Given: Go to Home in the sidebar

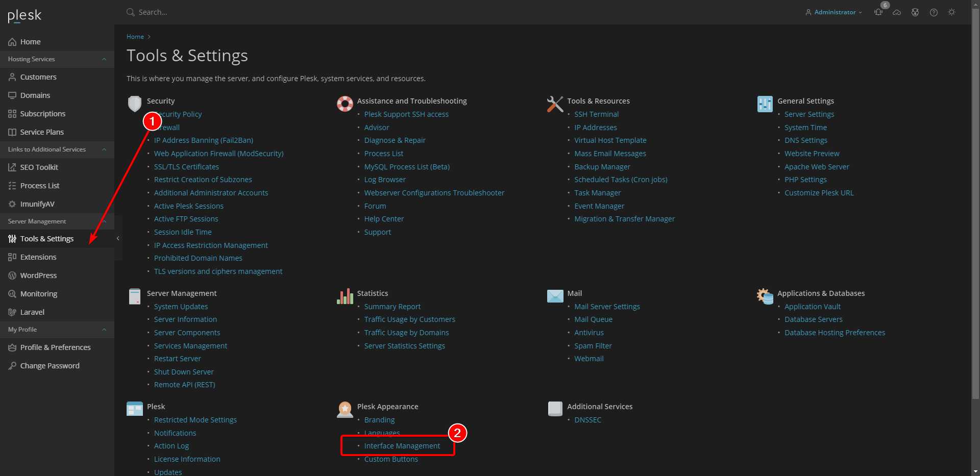Looking at the screenshot, I should [x=57, y=42].
